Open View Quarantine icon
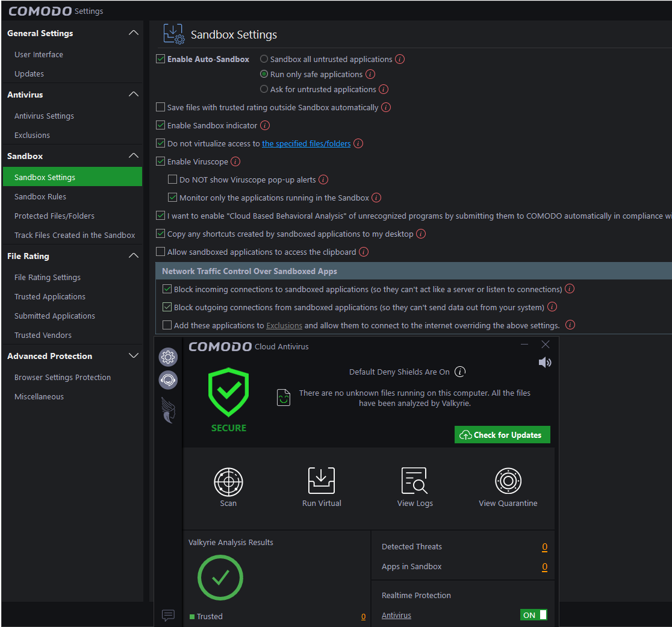Viewport: 672px width, 627px height. [x=508, y=481]
